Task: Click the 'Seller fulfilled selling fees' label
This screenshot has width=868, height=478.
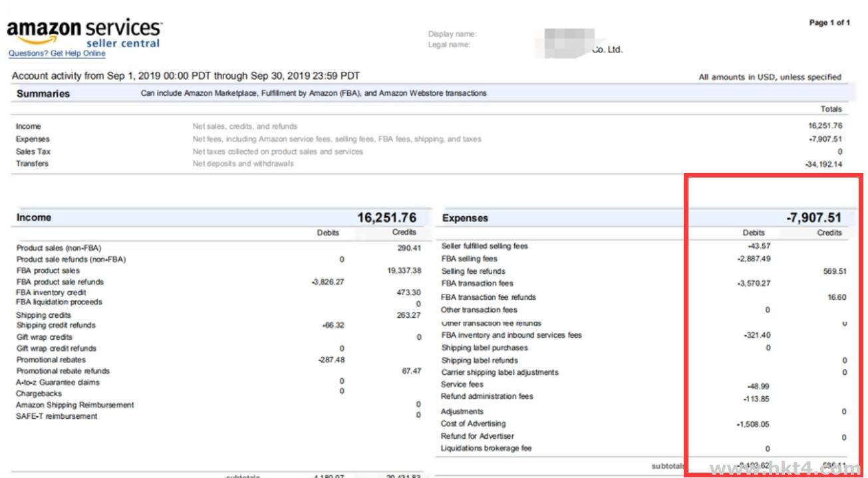Action: (484, 246)
